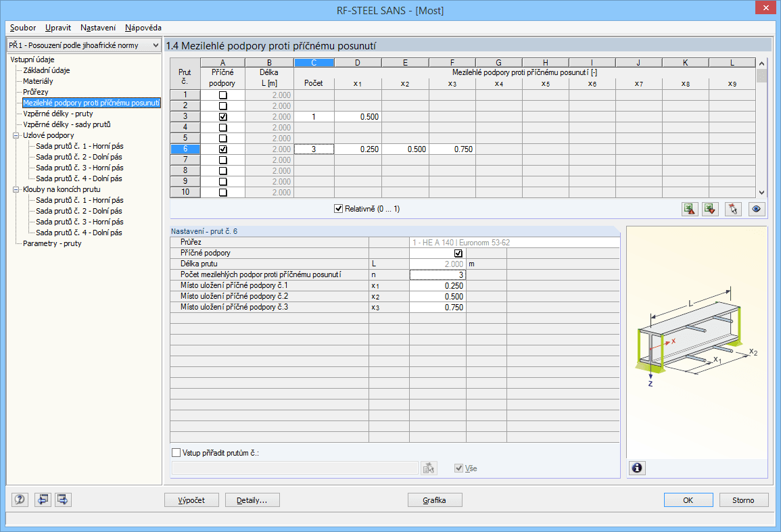
Task: Open the info button below the beam graphic
Action: [x=637, y=468]
